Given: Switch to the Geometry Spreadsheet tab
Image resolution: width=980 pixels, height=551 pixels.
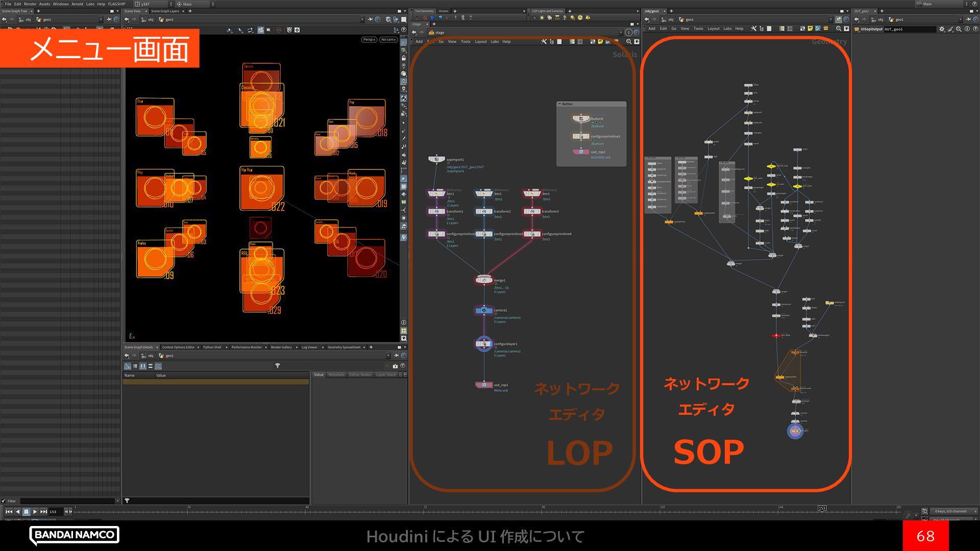Looking at the screenshot, I should [x=344, y=347].
